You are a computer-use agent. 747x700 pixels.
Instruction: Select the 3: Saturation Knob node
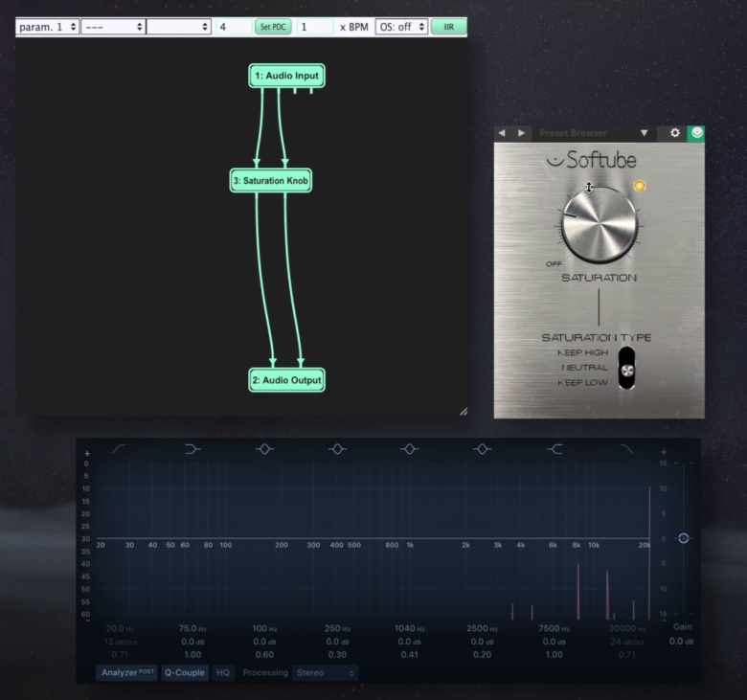coord(271,181)
